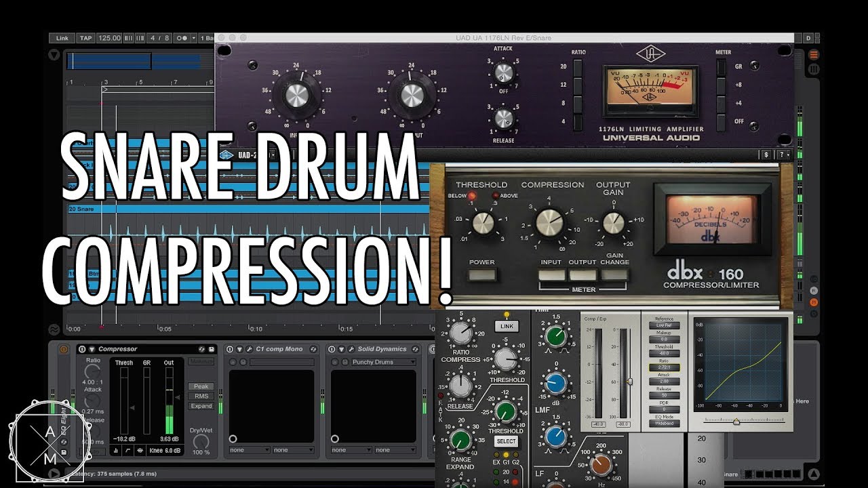Set 1176LN meter to GR
This screenshot has height=488, width=868.
click(722, 67)
